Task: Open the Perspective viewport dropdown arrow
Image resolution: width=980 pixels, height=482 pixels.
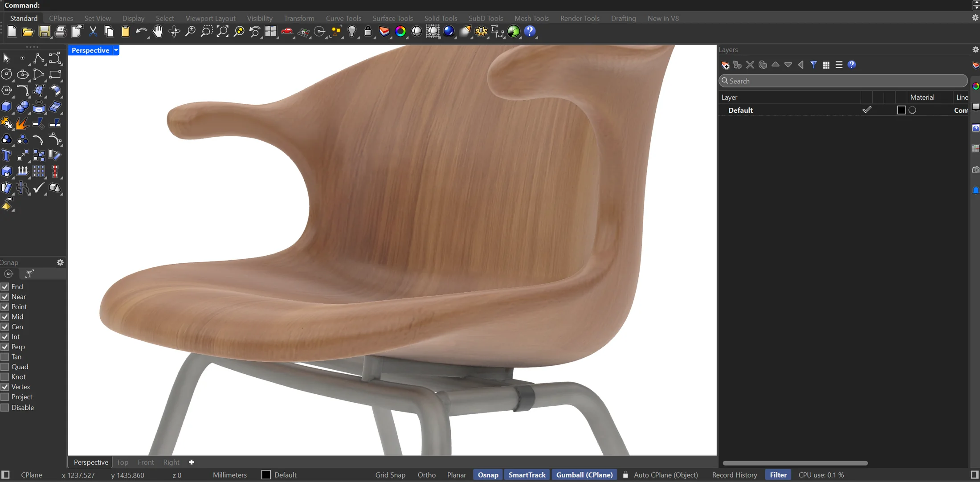Action: (x=116, y=50)
